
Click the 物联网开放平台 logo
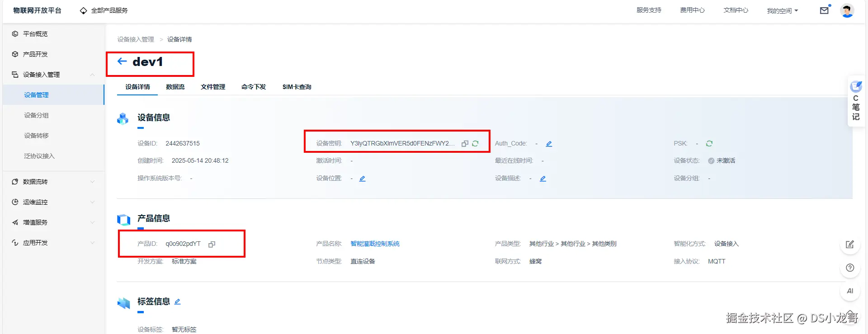point(37,10)
